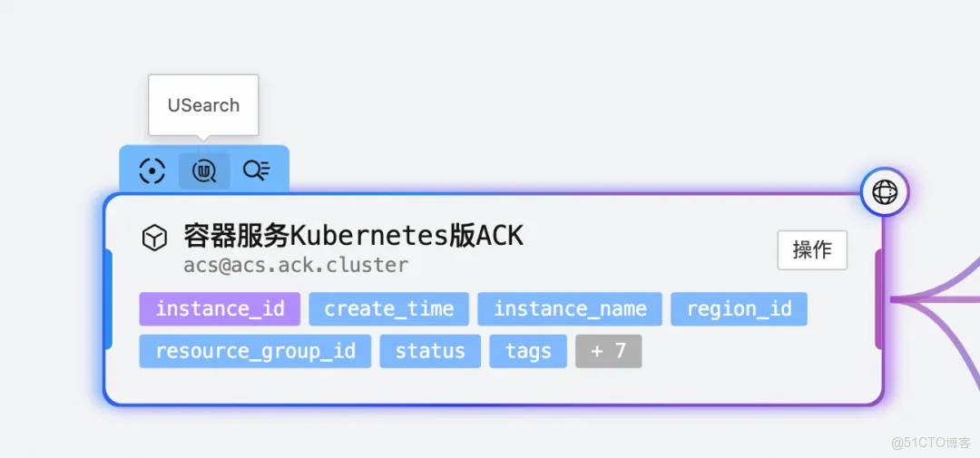980x458 pixels.
Task: Select the instance_name tag
Action: 570,308
